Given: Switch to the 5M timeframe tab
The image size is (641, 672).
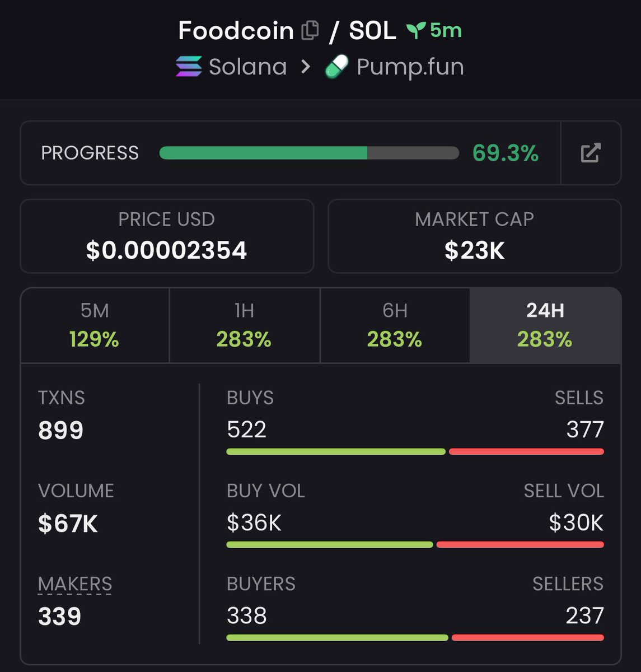Looking at the screenshot, I should [x=95, y=325].
